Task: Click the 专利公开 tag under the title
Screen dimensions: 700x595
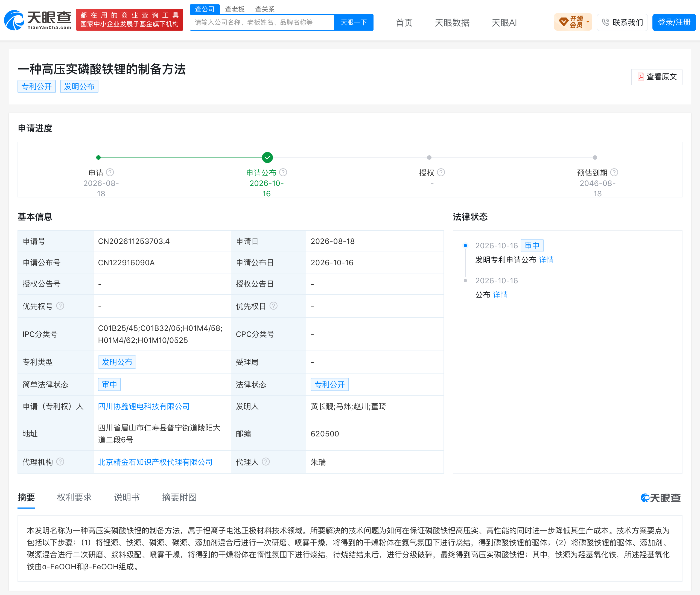Action: point(36,86)
